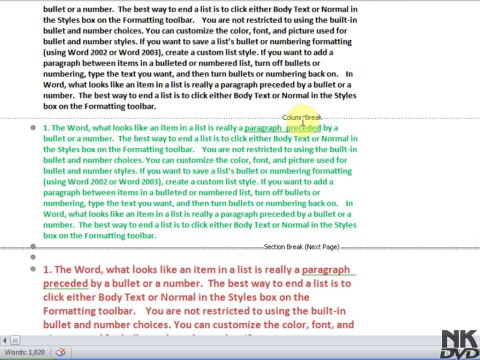This screenshot has height=360, width=480.
Task: Click the proofing errors icon in status bar
Action: coord(61,352)
